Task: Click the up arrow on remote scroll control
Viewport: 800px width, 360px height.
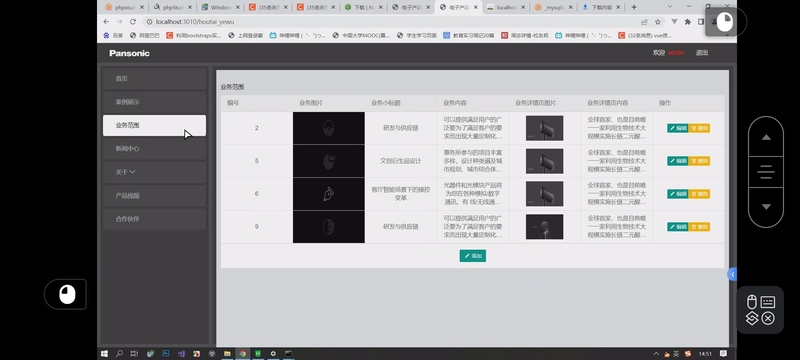Action: (x=766, y=137)
